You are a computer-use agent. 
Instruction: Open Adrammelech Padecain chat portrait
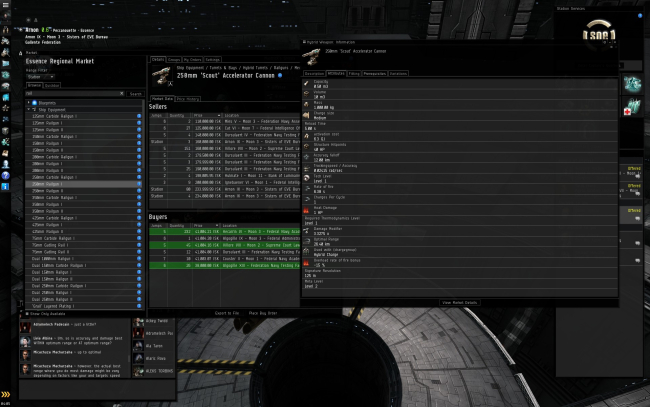pyautogui.click(x=25, y=327)
